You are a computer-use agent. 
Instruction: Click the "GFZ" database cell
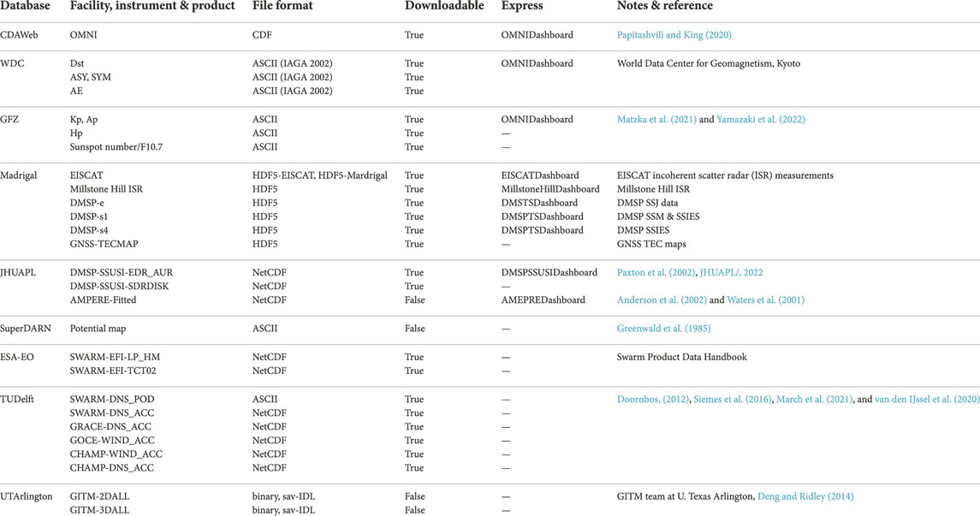point(9,119)
